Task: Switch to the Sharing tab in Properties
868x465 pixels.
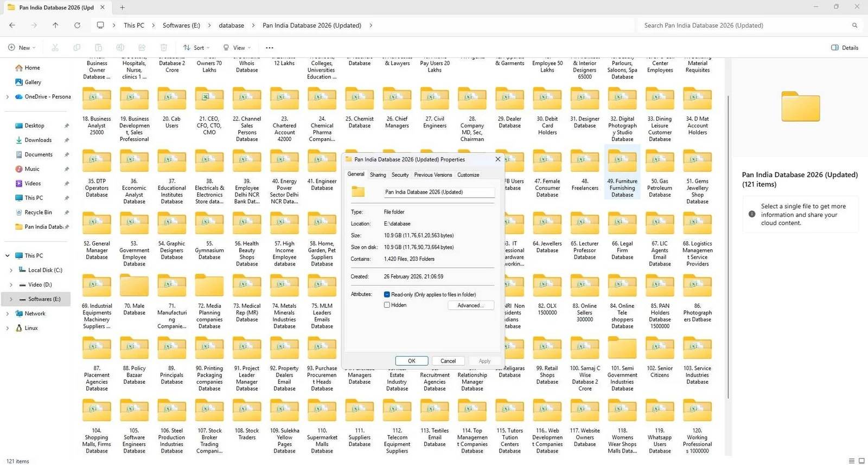Action: click(x=378, y=175)
